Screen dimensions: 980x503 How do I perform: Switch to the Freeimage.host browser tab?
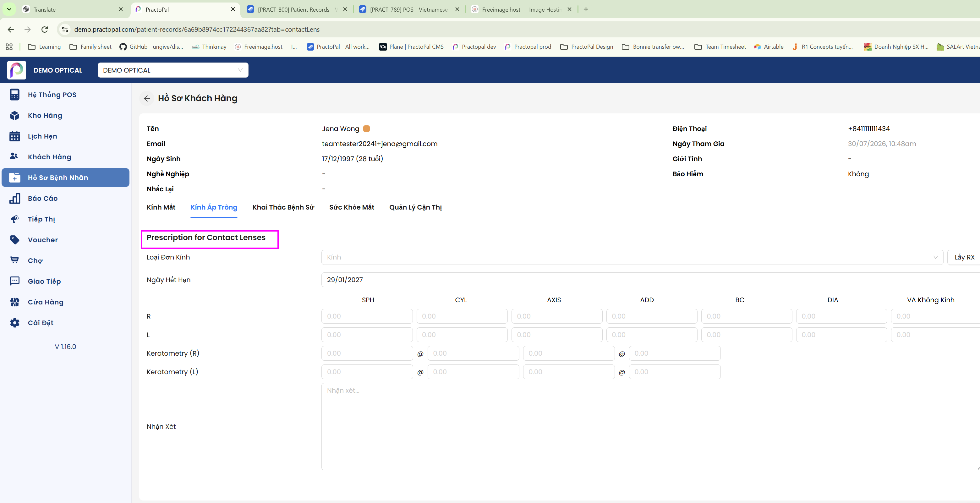coord(521,9)
